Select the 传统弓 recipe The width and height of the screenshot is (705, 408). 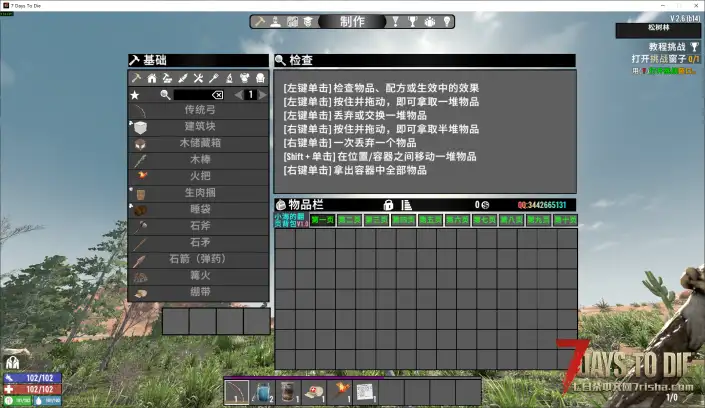pos(198,110)
